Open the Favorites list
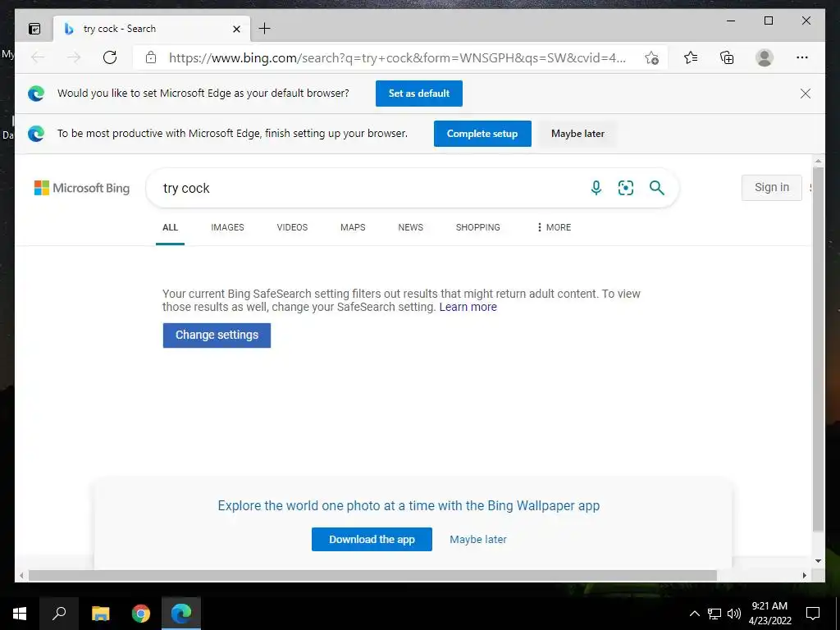 [x=691, y=57]
